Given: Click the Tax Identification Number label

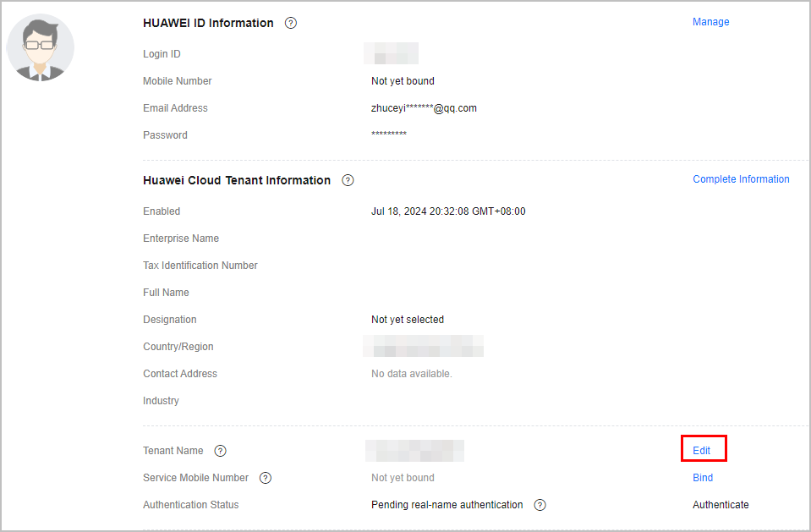Looking at the screenshot, I should [x=200, y=266].
